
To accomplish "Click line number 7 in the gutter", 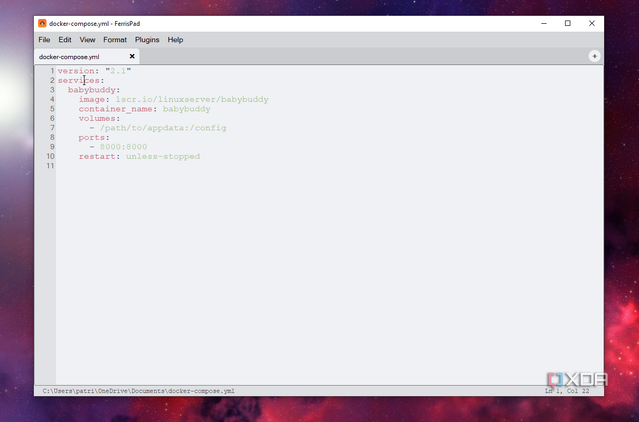I will 52,128.
